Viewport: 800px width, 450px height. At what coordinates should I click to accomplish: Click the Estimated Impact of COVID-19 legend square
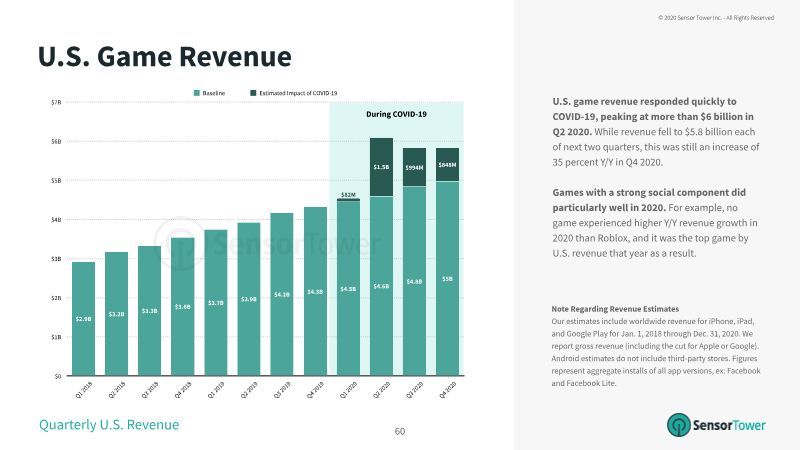[253, 93]
